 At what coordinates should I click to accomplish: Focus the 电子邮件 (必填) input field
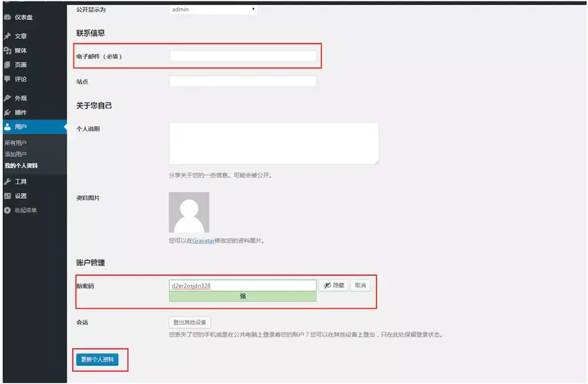(x=243, y=56)
